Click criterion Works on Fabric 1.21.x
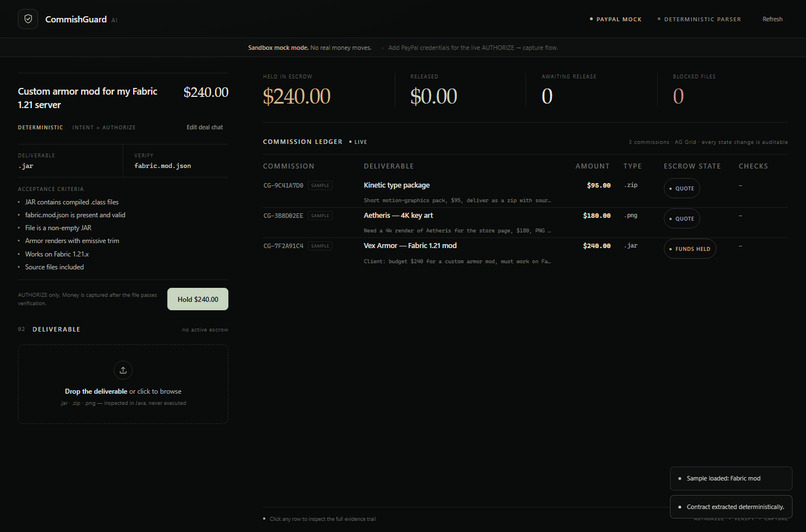The height and width of the screenshot is (532, 806). pyautogui.click(x=57, y=254)
